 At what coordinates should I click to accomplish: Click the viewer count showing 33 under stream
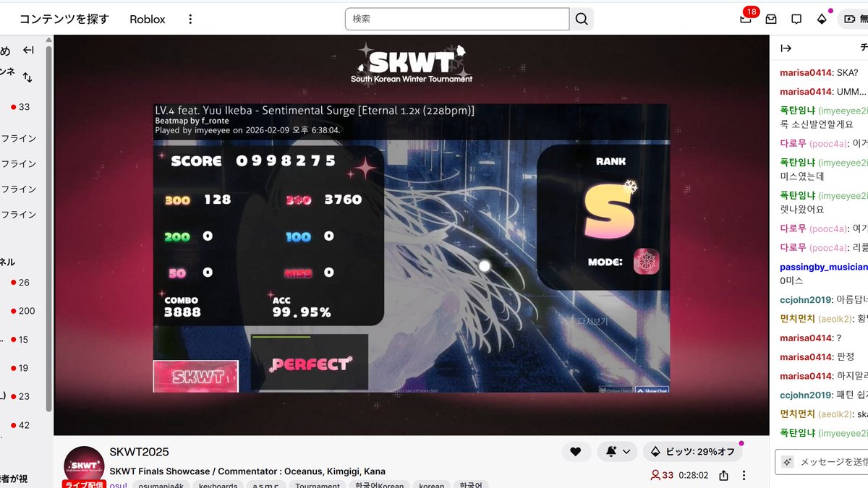(x=662, y=475)
